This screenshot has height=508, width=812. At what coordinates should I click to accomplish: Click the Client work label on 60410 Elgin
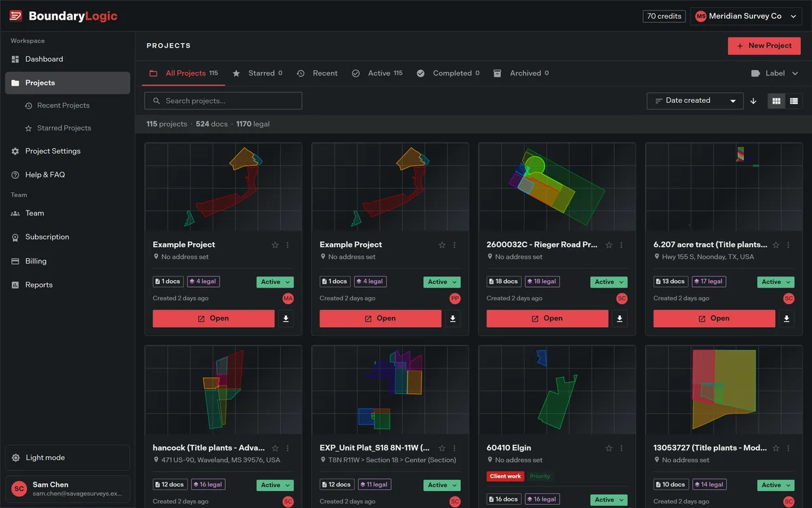pos(506,477)
